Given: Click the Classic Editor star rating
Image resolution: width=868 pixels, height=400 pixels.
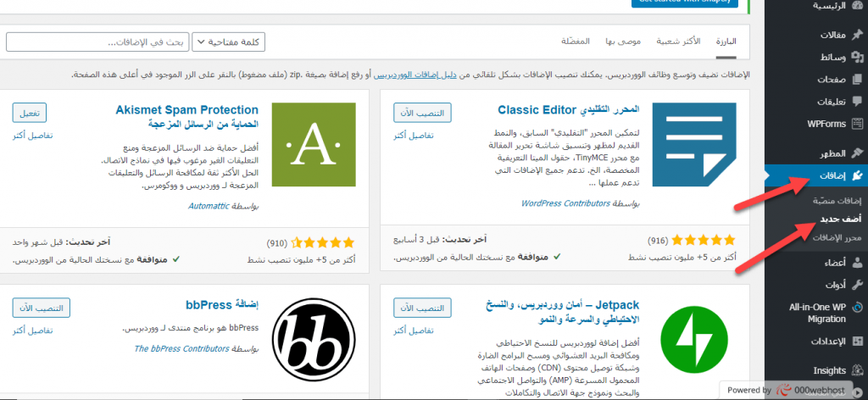Looking at the screenshot, I should tap(704, 240).
